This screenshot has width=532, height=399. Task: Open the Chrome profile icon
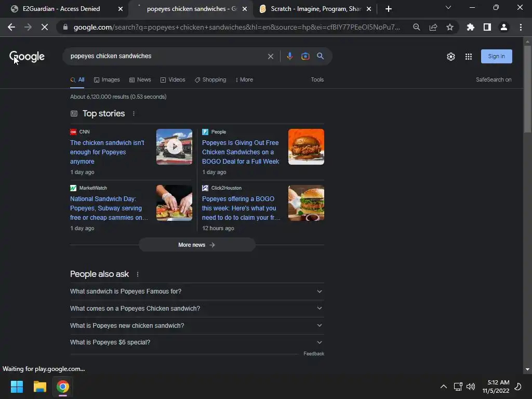pyautogui.click(x=504, y=27)
